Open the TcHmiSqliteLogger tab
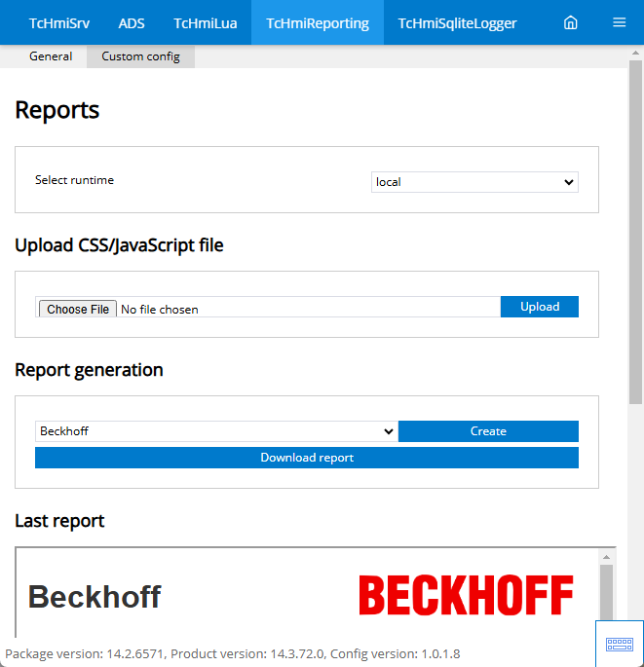Image resolution: width=644 pixels, height=667 pixels. click(458, 23)
